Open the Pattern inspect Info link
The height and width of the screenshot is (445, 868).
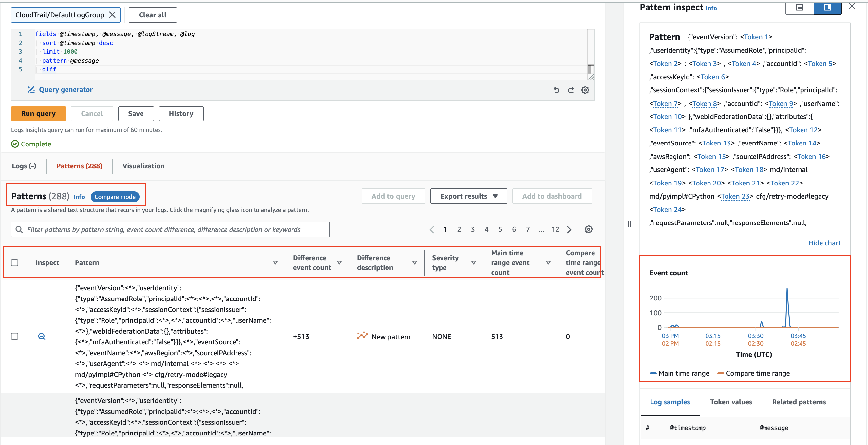[711, 8]
